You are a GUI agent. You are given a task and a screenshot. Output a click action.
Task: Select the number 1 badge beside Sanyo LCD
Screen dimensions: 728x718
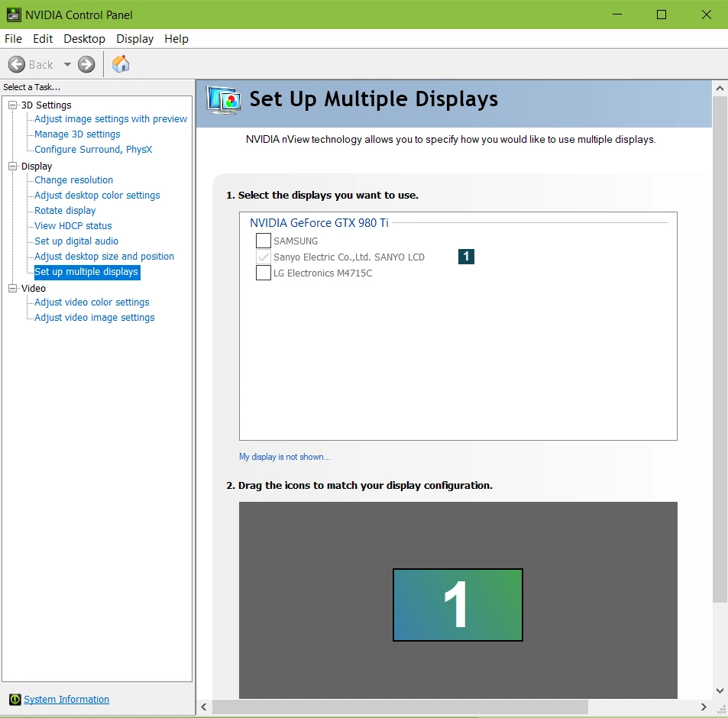tap(466, 257)
